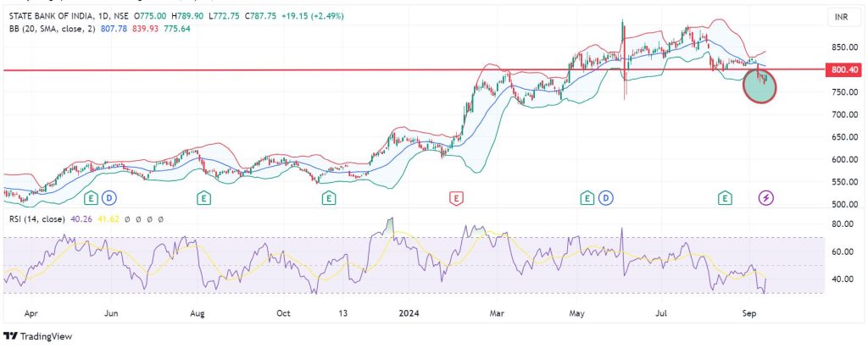Click the purple lightning bolt event marker
Image resolution: width=868 pixels, height=348 pixels.
tap(766, 197)
